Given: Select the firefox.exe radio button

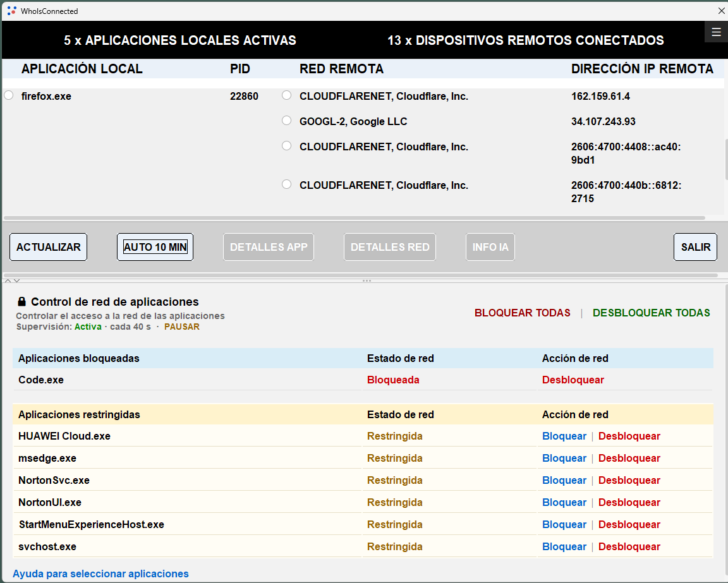Looking at the screenshot, I should coord(9,95).
